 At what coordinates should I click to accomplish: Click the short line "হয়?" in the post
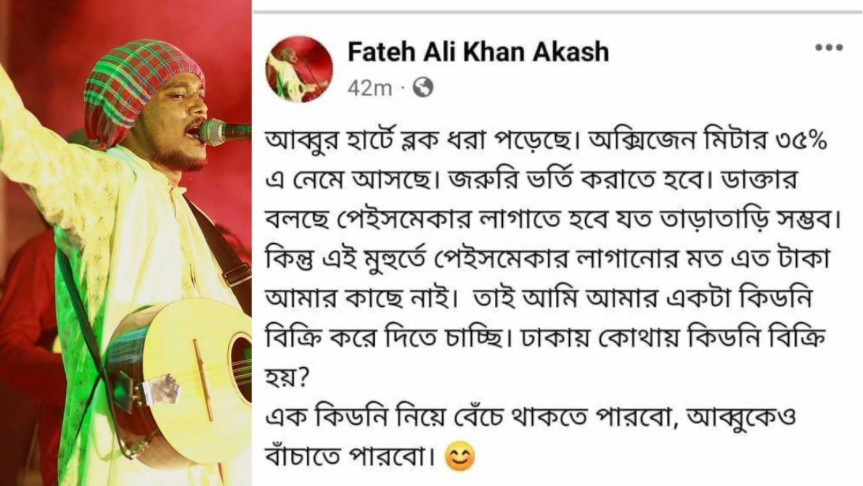(287, 378)
